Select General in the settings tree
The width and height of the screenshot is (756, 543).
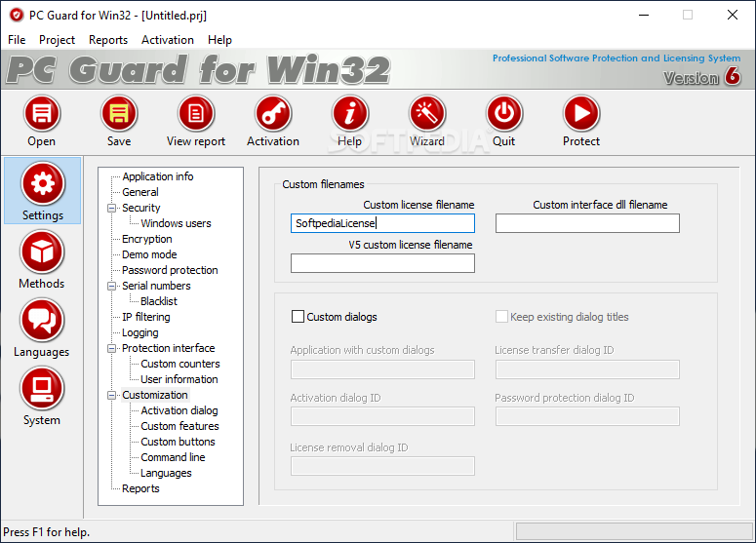click(x=140, y=192)
